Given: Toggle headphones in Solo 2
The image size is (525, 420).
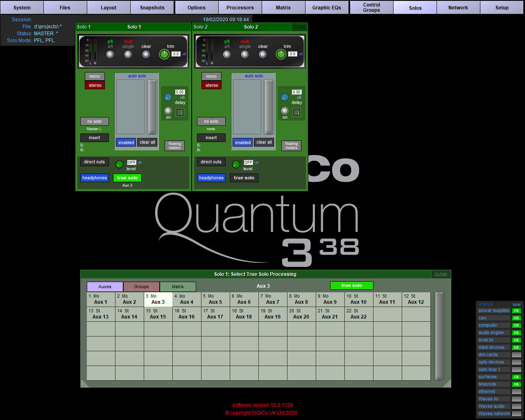Looking at the screenshot, I should [x=211, y=178].
